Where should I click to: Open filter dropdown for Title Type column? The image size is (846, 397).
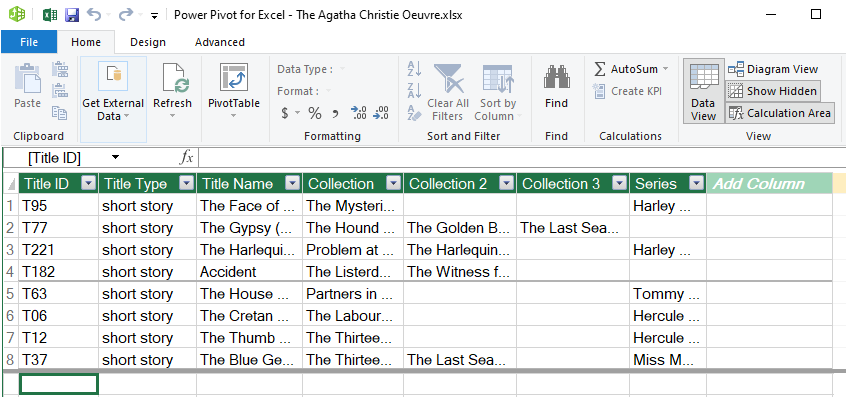coord(187,183)
